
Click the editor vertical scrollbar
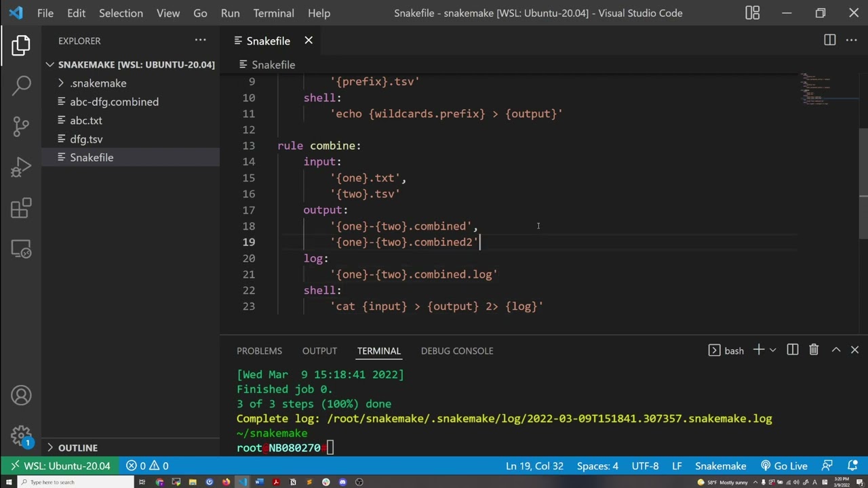pyautogui.click(x=863, y=183)
